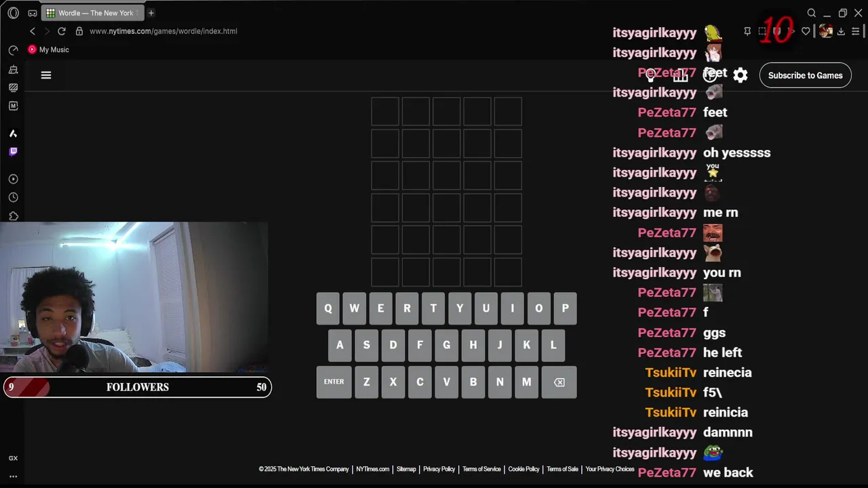The image size is (868, 488).
Task: Open Easy Setup sliders icon
Action: pos(856,31)
